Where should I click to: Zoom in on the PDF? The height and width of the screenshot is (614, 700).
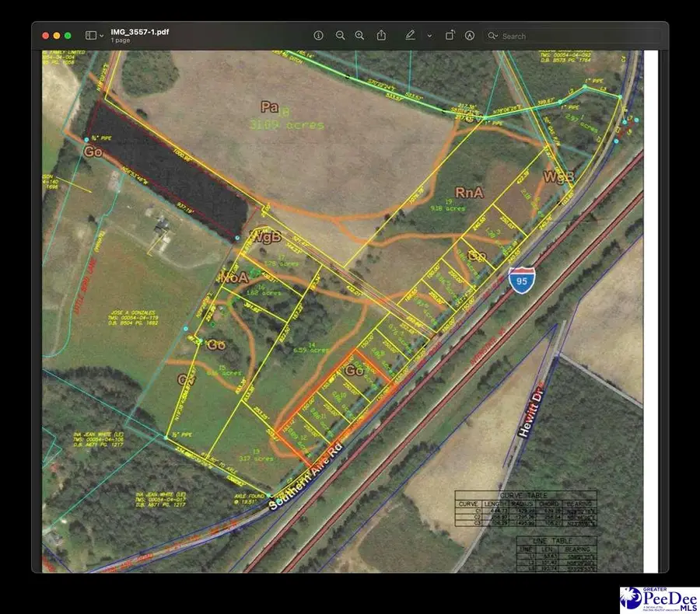coord(359,36)
